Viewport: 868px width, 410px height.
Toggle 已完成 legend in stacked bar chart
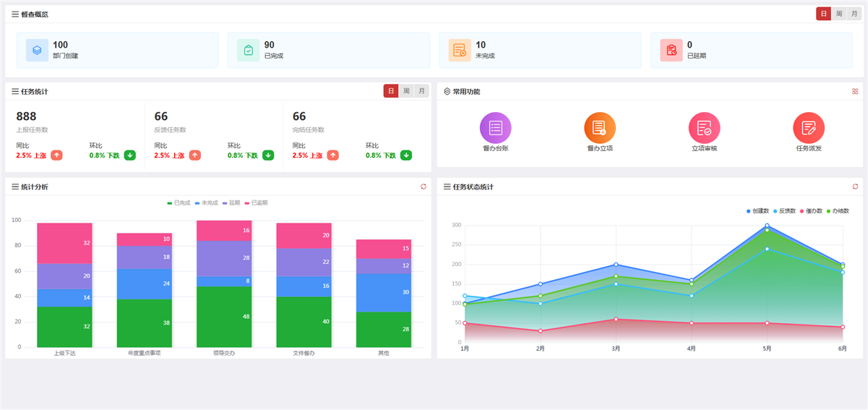179,202
